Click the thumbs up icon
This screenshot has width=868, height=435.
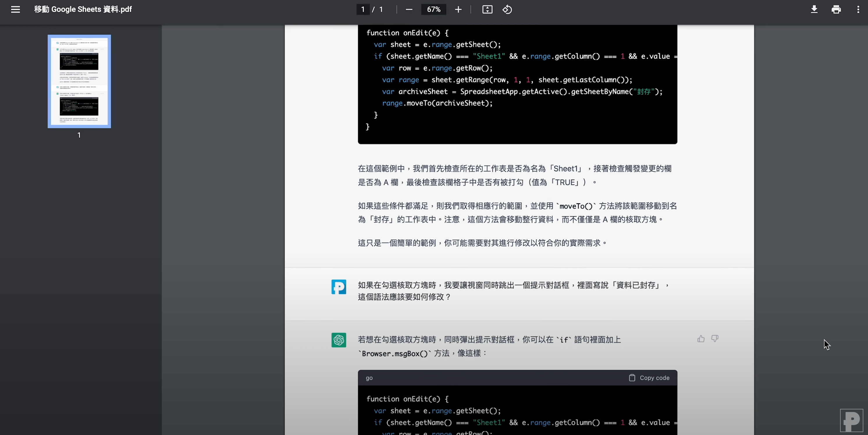[701, 339]
